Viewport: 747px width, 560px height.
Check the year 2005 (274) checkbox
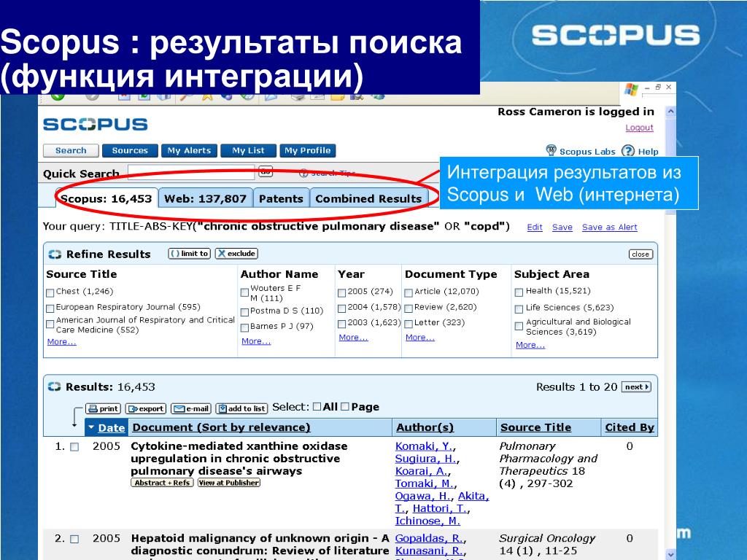click(341, 293)
